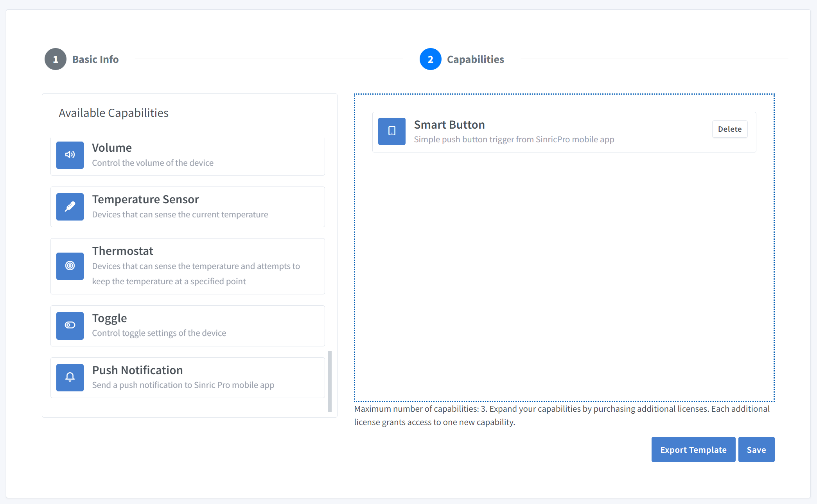The width and height of the screenshot is (817, 504).
Task: Click the Volume speaker icon
Action: pyautogui.click(x=70, y=155)
